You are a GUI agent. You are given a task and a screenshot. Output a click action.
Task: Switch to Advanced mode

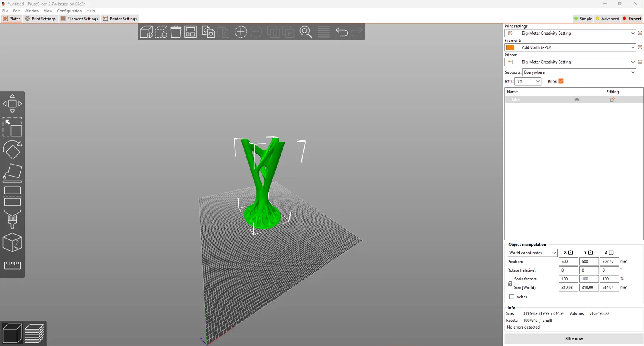pos(607,19)
